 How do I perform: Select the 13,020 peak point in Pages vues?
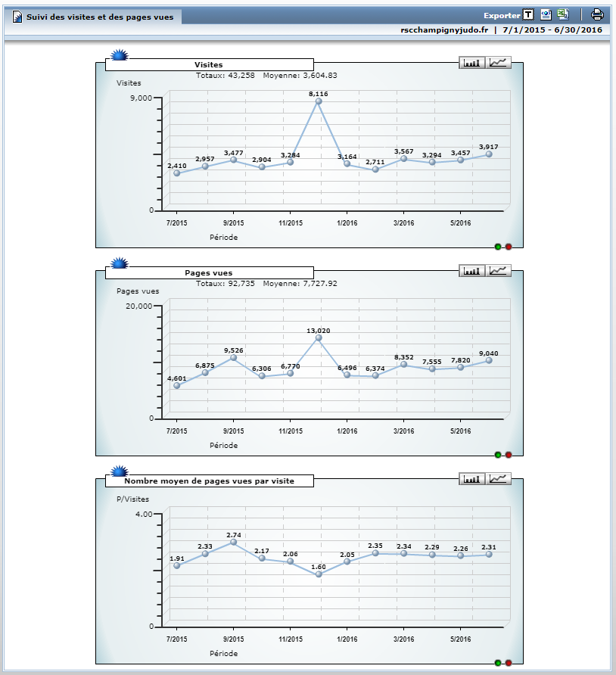click(319, 338)
